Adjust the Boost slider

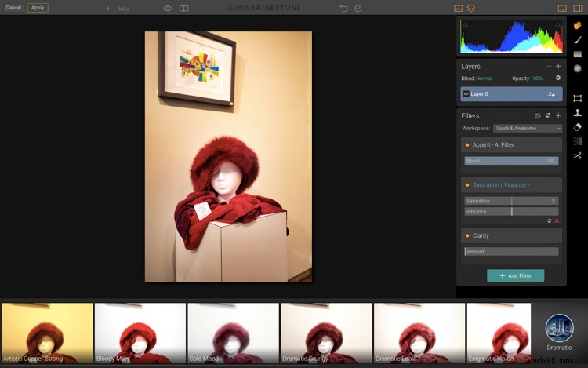[511, 161]
